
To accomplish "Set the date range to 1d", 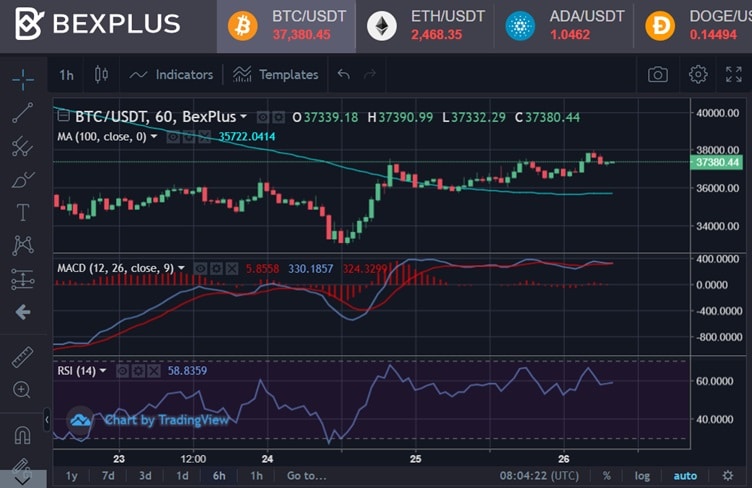I will 182,476.
